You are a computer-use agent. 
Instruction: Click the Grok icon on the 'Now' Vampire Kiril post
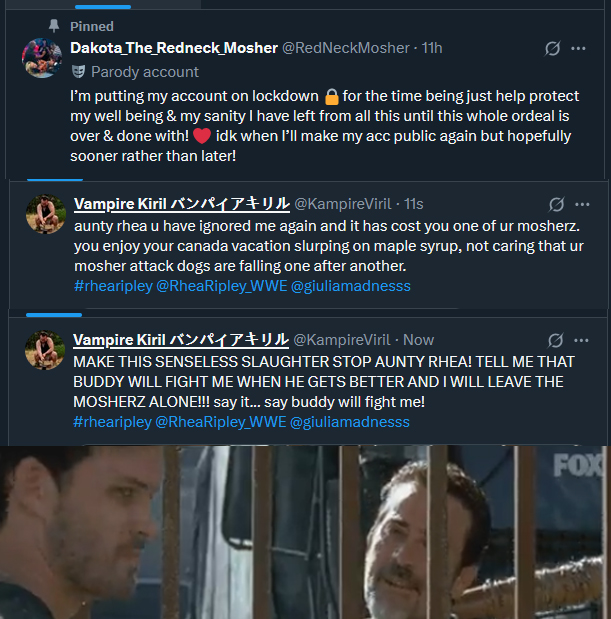point(555,340)
